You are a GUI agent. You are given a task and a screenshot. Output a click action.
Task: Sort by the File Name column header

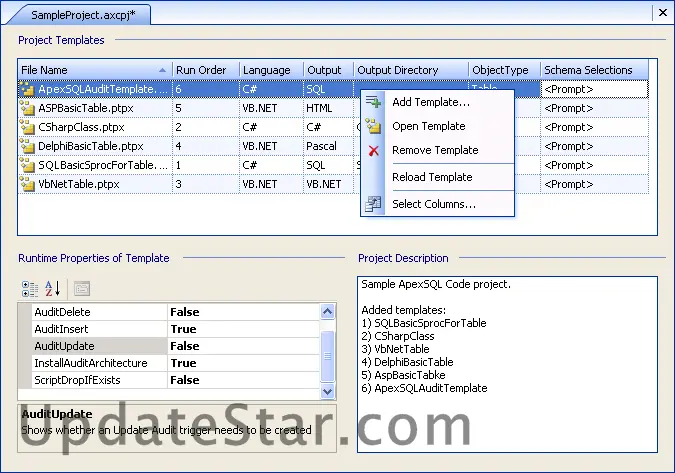pos(95,70)
